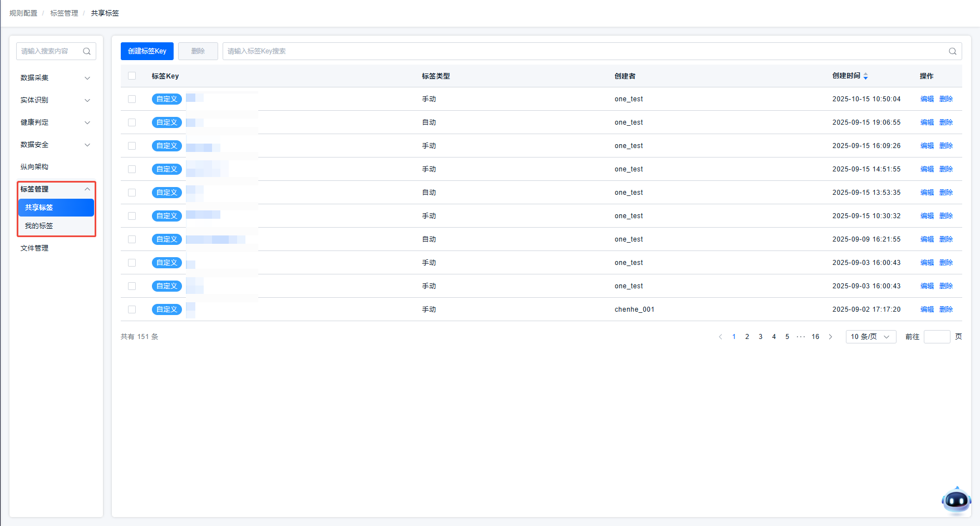
Task: Go to the next page arrow
Action: 830,337
